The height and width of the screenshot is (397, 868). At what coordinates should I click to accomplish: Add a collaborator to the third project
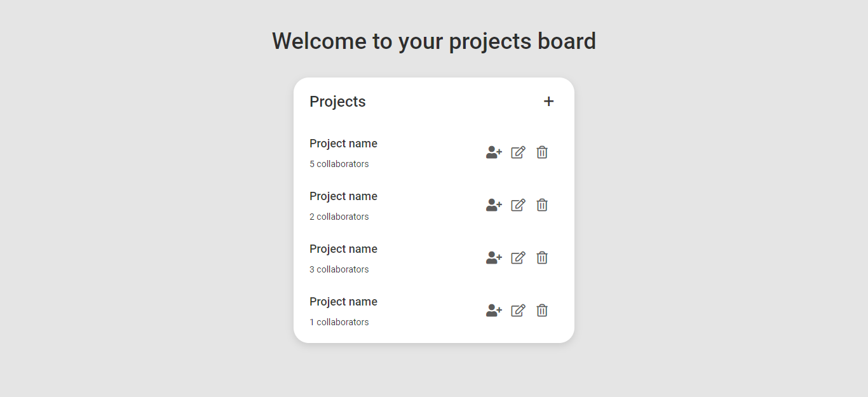[x=493, y=258]
